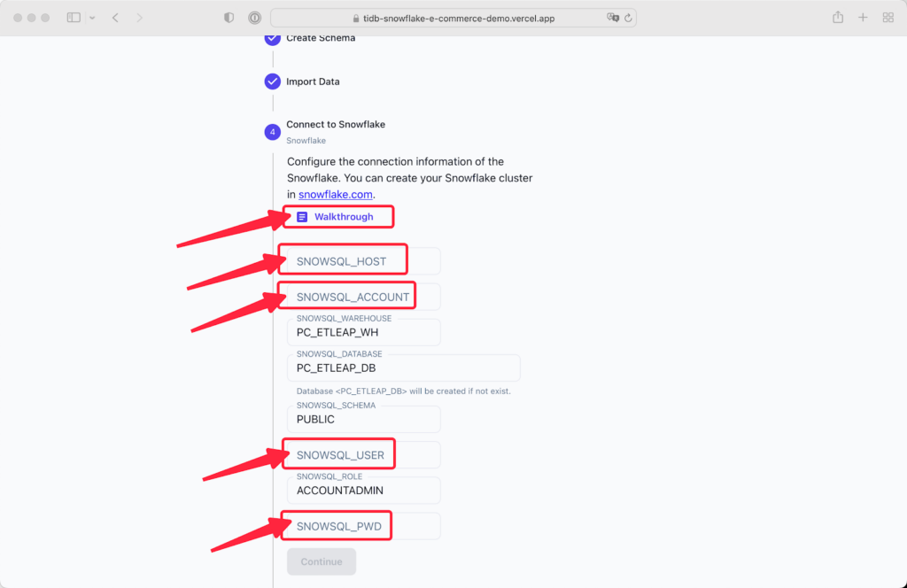The width and height of the screenshot is (907, 588).
Task: Toggle the Safari sidebar icon
Action: (x=74, y=18)
